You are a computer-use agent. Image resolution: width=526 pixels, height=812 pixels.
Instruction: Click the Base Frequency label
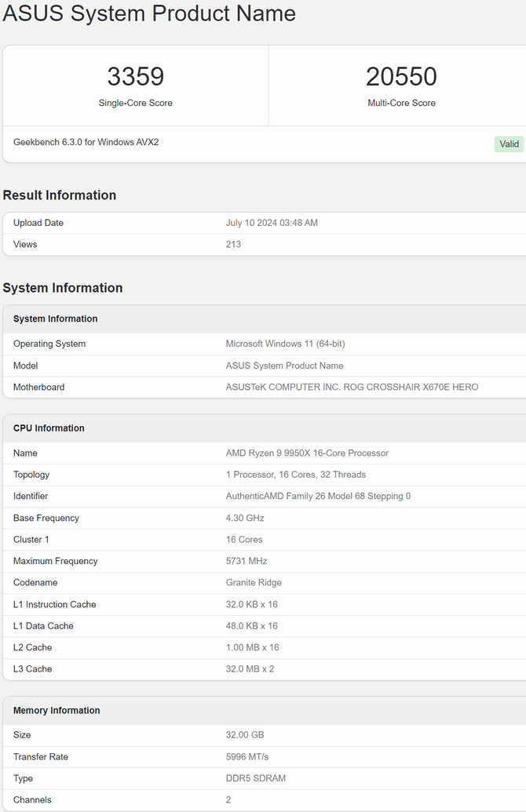[46, 518]
